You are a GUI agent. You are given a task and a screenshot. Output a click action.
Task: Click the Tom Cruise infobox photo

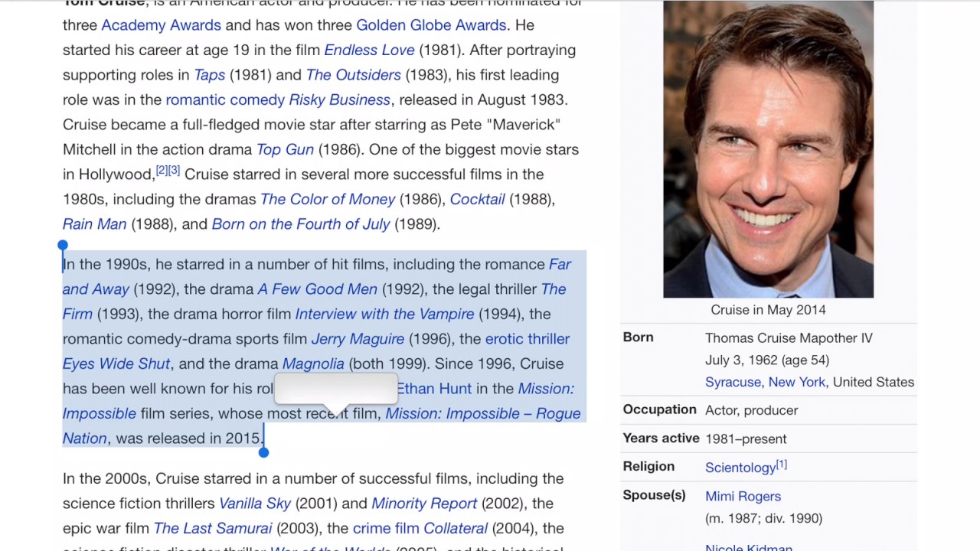click(x=768, y=148)
